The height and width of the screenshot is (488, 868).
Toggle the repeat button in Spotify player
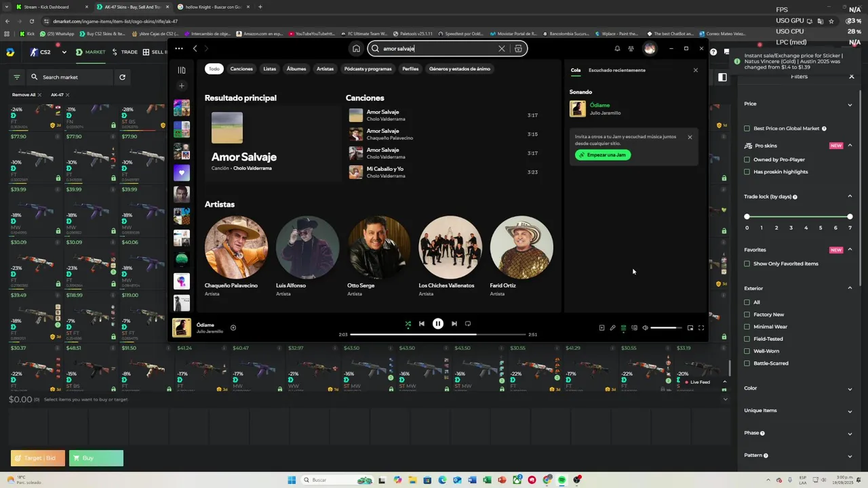click(x=468, y=324)
